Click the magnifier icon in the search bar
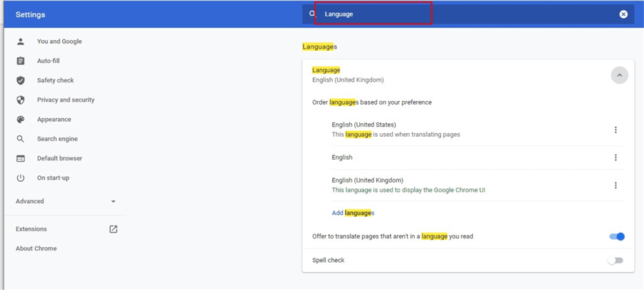 click(x=312, y=14)
